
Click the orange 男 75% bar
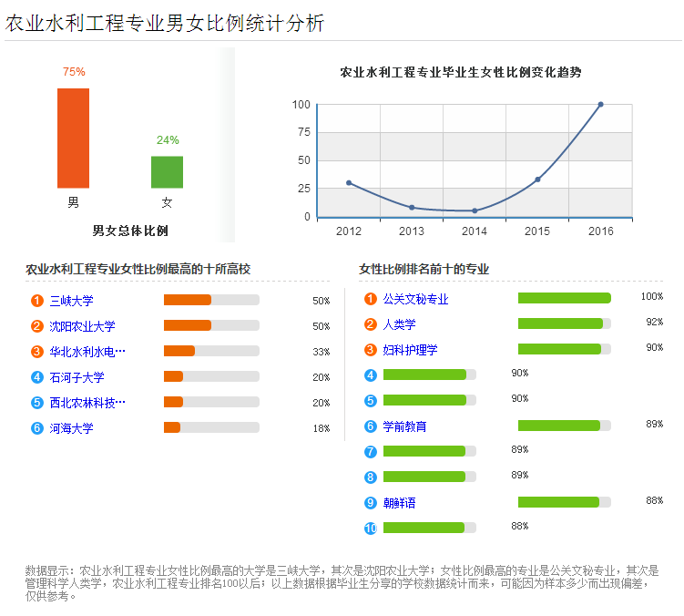click(73, 138)
